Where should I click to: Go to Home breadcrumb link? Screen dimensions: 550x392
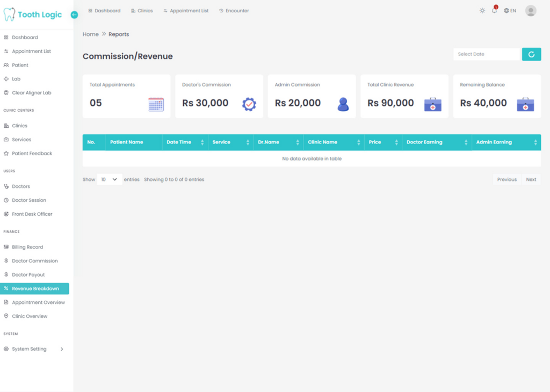(x=90, y=34)
